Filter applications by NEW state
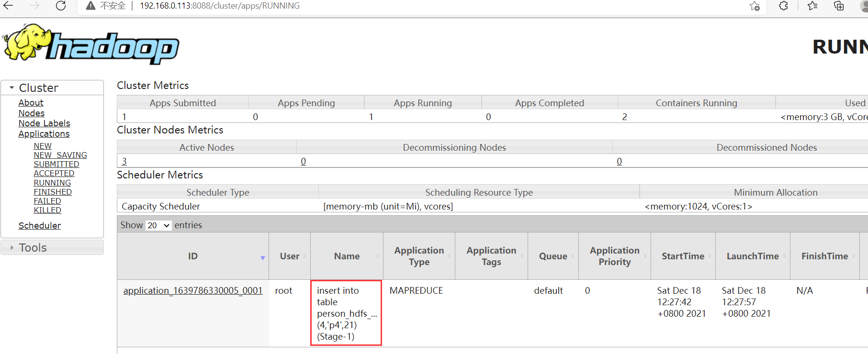868x354 pixels. point(43,146)
